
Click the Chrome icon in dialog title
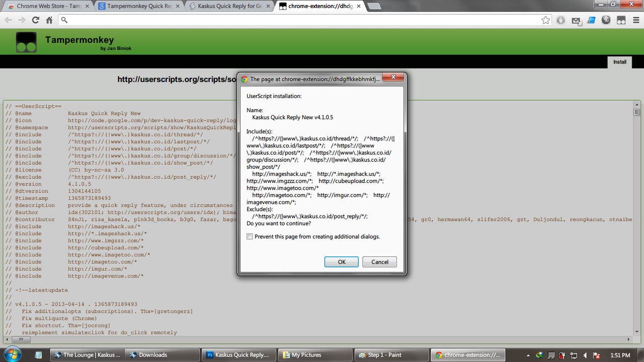point(245,79)
